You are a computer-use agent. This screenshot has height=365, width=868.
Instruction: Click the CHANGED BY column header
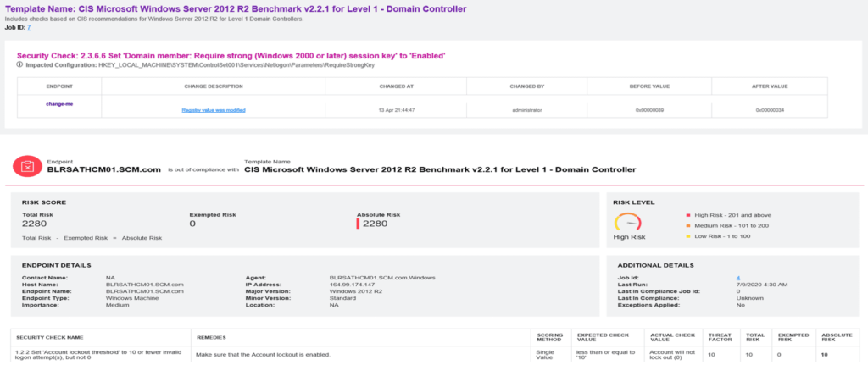click(527, 86)
